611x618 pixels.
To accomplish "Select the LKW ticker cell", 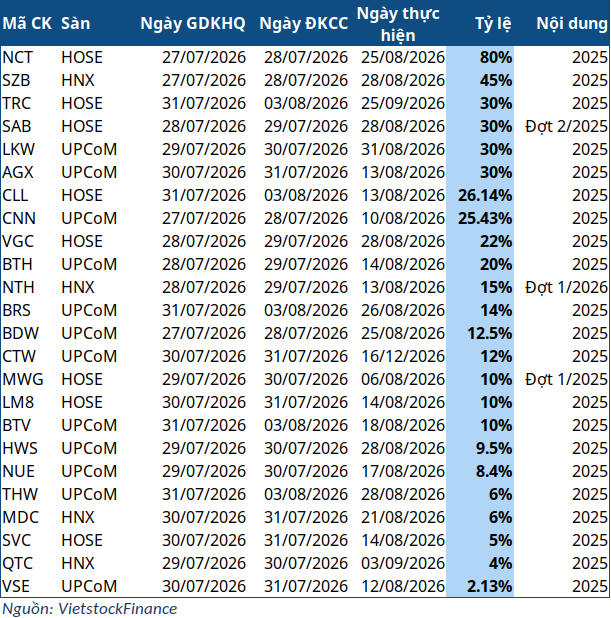I will (19, 149).
